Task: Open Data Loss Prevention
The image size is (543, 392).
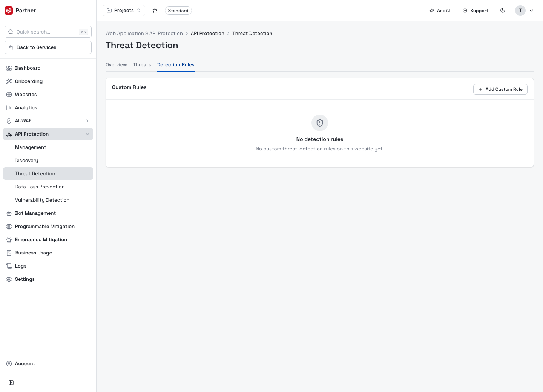Action: [48, 187]
